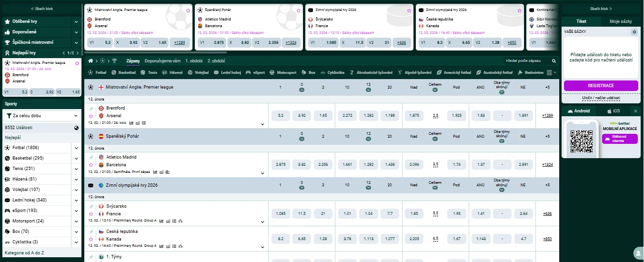644x262 pixels.
Task: Open the trophy icon in the breadcrumb
Action: [114, 61]
